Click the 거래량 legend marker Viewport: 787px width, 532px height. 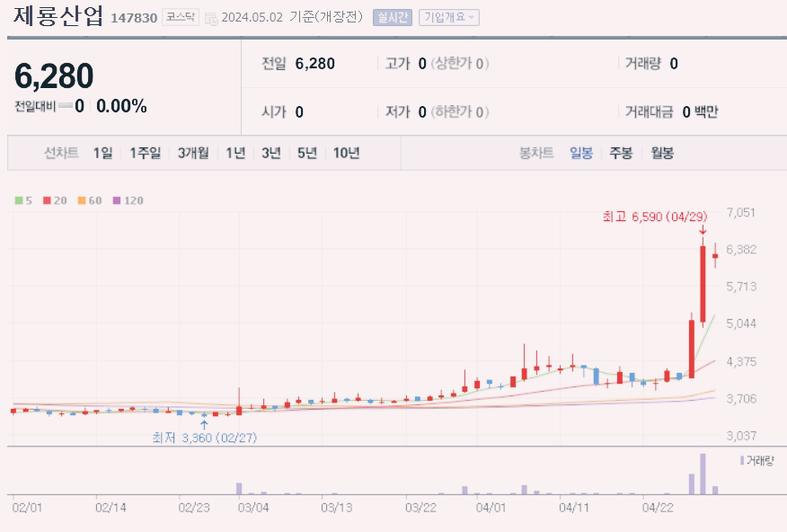pos(742,461)
